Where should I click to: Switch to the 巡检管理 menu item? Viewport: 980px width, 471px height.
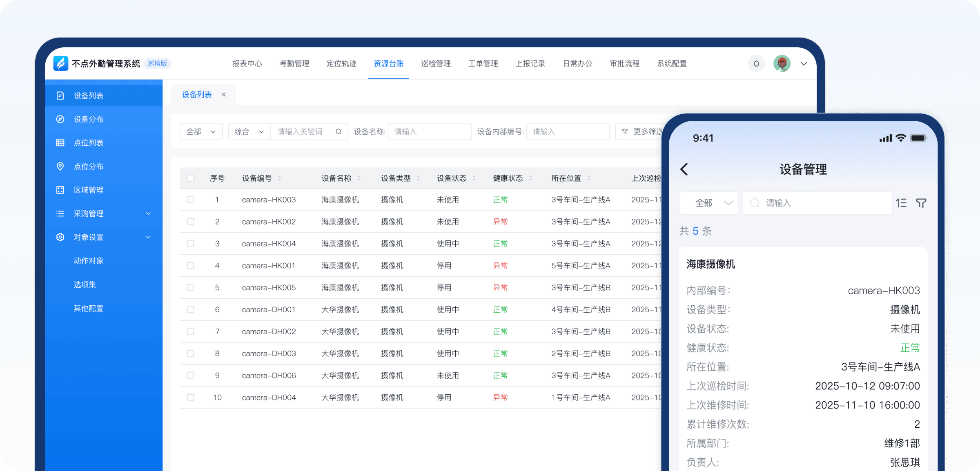click(436, 63)
